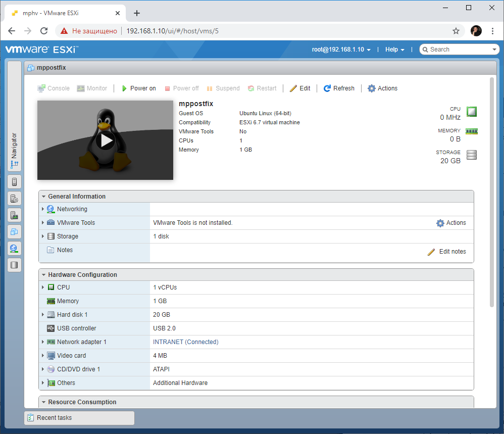Click the "Не защищено" security warning
This screenshot has height=434, width=504.
pyautogui.click(x=89, y=31)
